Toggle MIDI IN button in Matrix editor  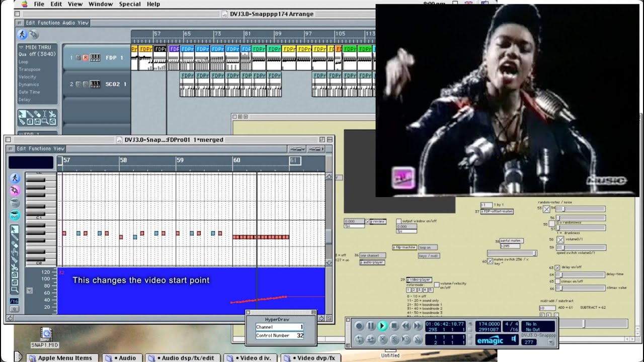click(x=15, y=202)
